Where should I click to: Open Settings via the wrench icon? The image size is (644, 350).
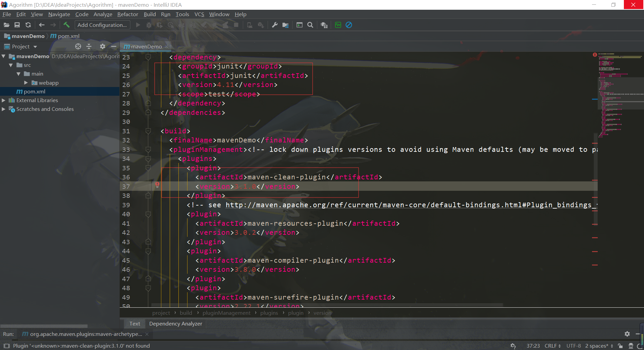click(x=275, y=25)
